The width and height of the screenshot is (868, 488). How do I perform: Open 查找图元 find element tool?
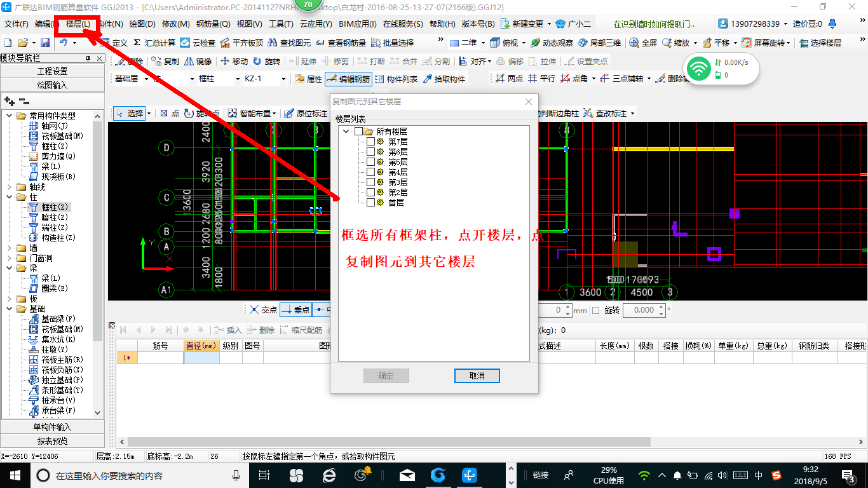click(289, 43)
